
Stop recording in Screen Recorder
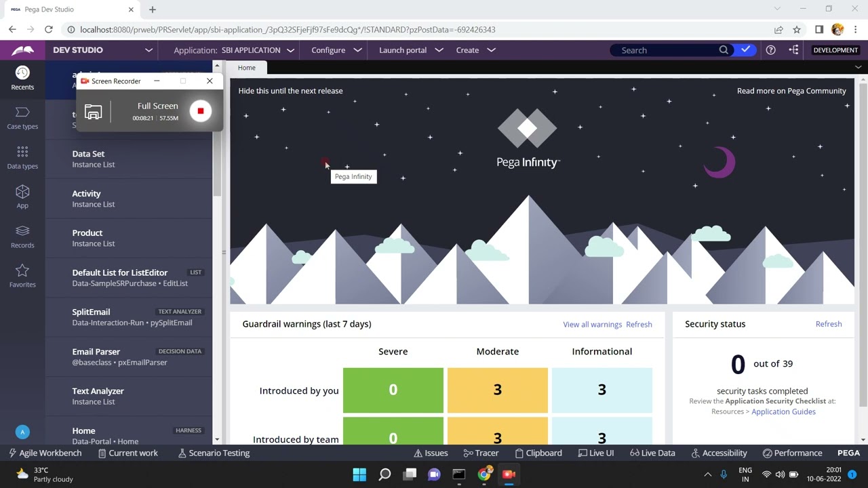pos(201,111)
